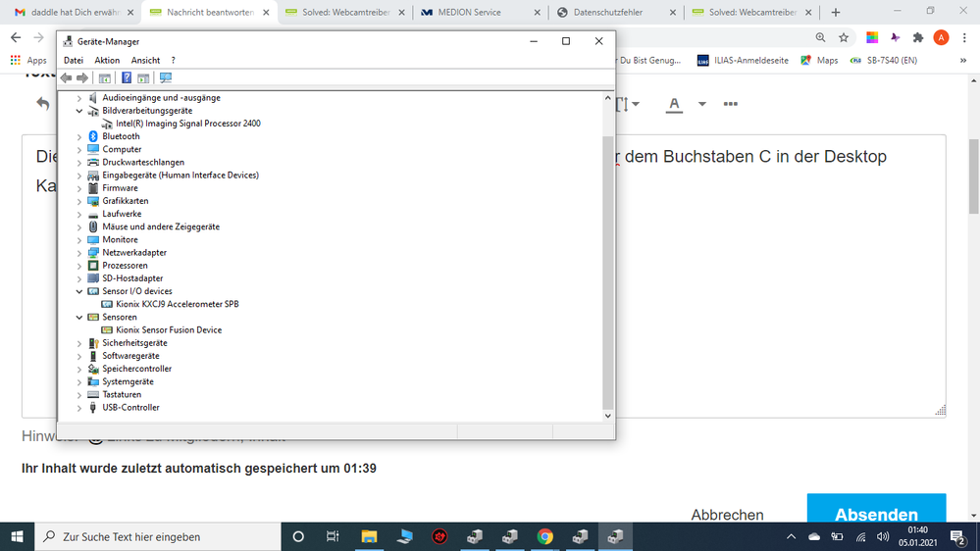Toggle the console tree toolbar icon
The width and height of the screenshot is (980, 551).
[104, 78]
